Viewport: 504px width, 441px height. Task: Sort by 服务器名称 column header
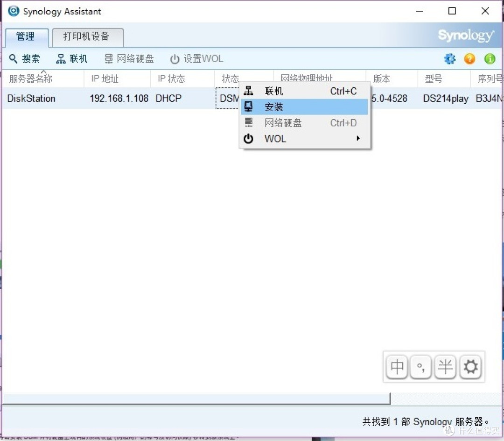point(43,79)
